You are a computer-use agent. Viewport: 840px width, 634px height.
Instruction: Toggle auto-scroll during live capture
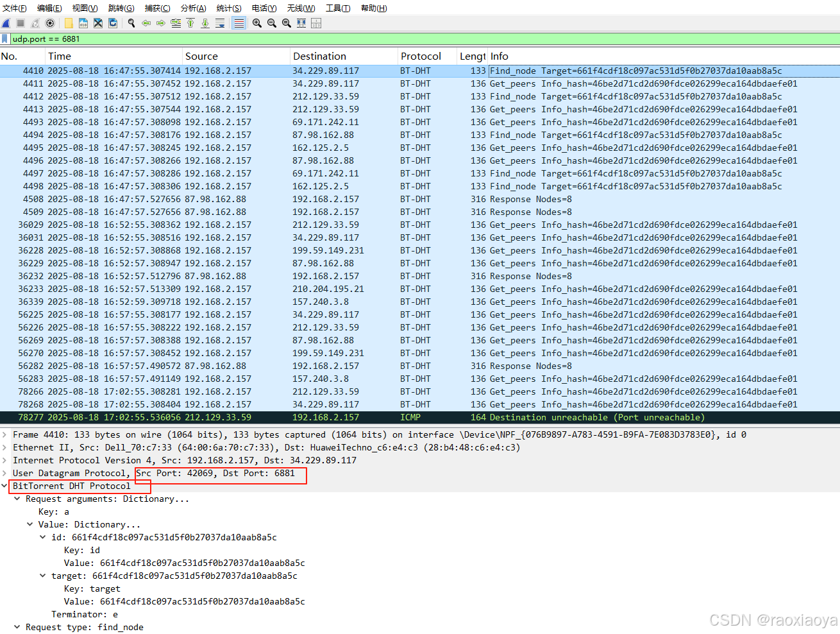click(221, 23)
